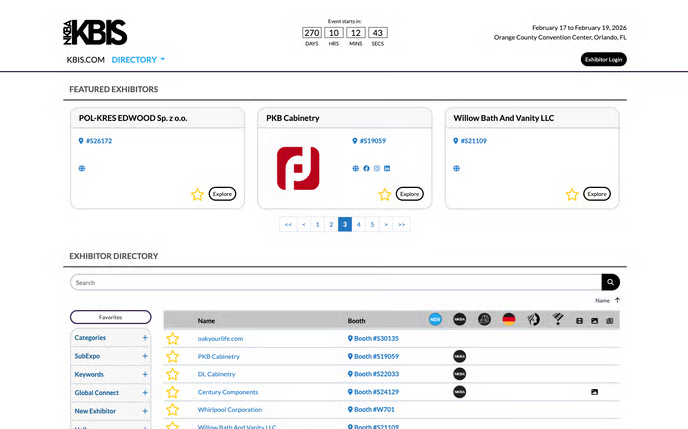
Task: Jump to first featured page (<<)
Action: (288, 224)
